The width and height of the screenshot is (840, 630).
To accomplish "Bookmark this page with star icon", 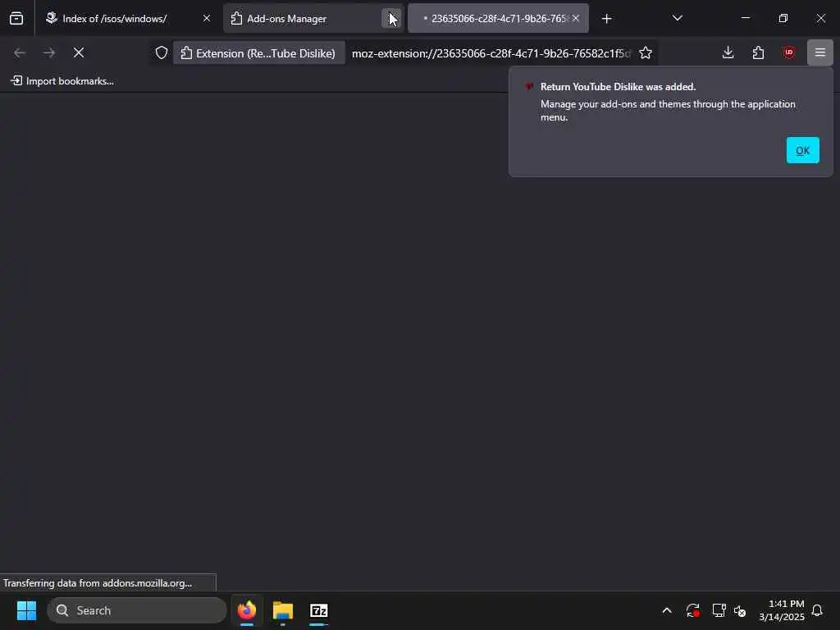I will click(645, 53).
